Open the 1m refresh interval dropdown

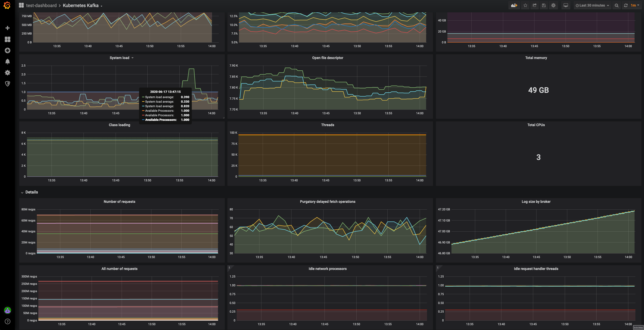(635, 5)
